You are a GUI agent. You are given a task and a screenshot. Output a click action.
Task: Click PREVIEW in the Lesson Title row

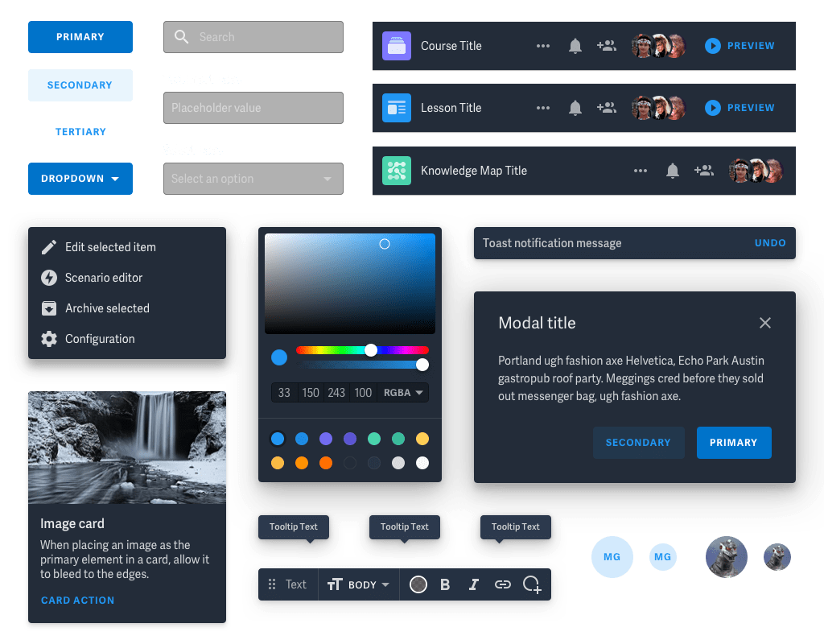click(740, 108)
